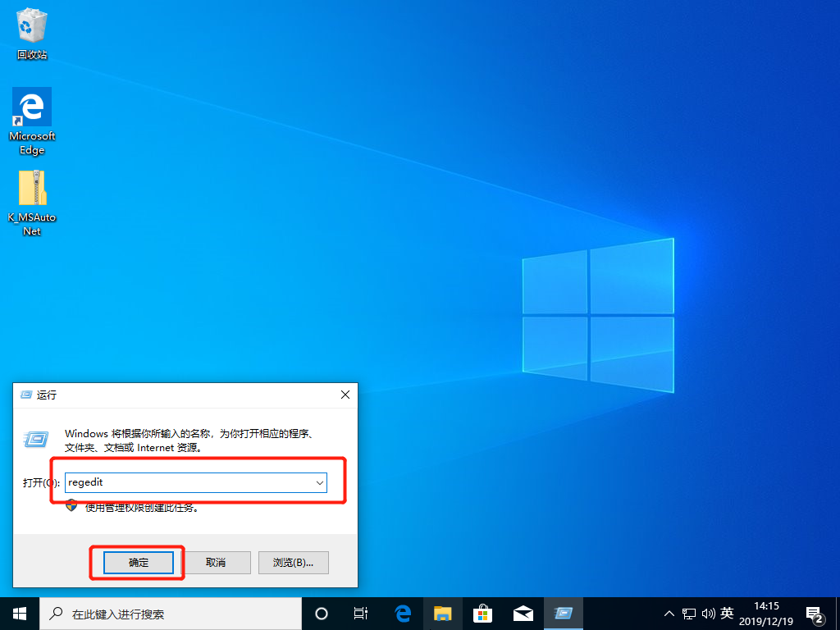Screen dimensions: 840x630
Task: Open the Recycle Bin (回收站)
Action: pyautogui.click(x=31, y=25)
